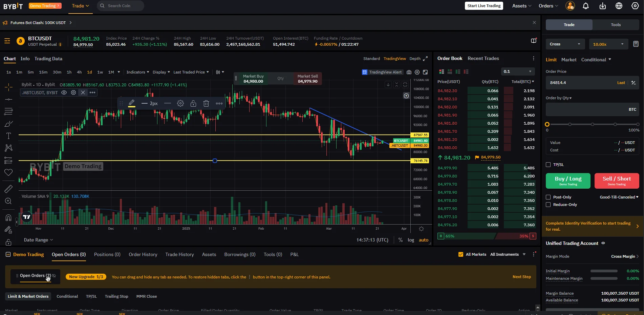Image resolution: width=644 pixels, height=315 pixels.
Task: Lock the selected drawing
Action: point(193,103)
